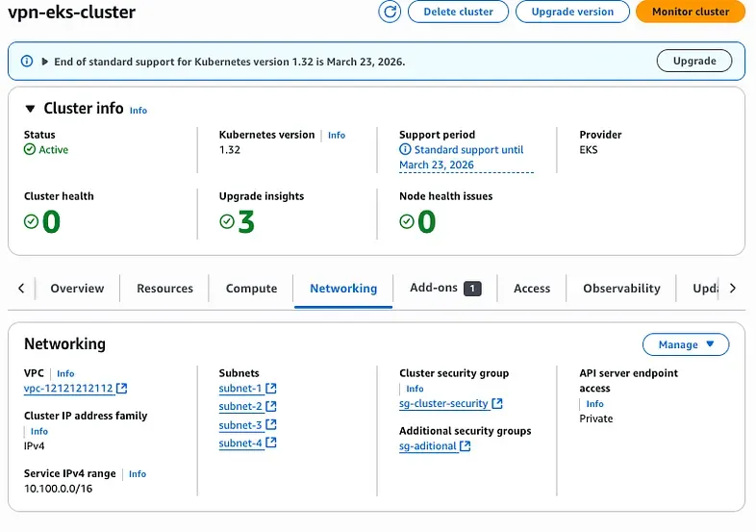
Task: Click external link icon beside sg-cluster-security
Action: point(497,404)
